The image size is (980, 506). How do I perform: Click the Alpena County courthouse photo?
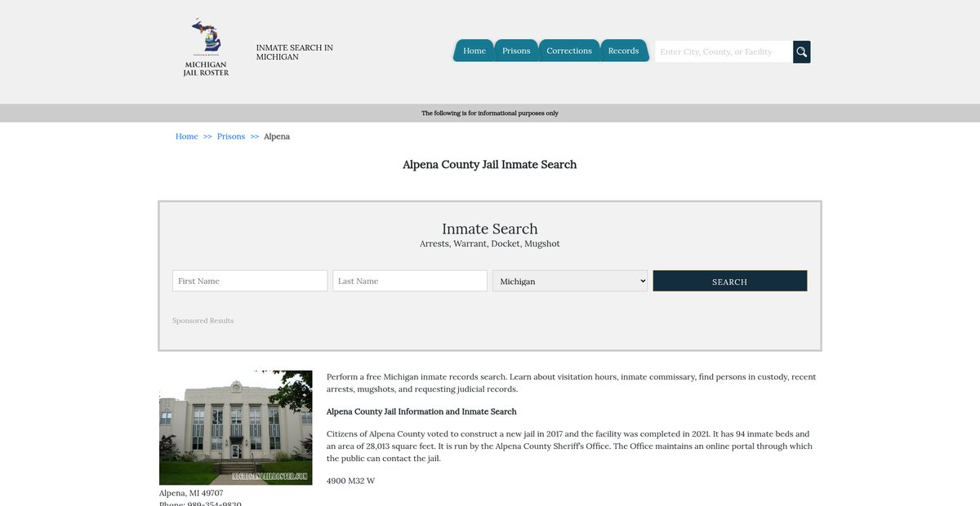(236, 428)
